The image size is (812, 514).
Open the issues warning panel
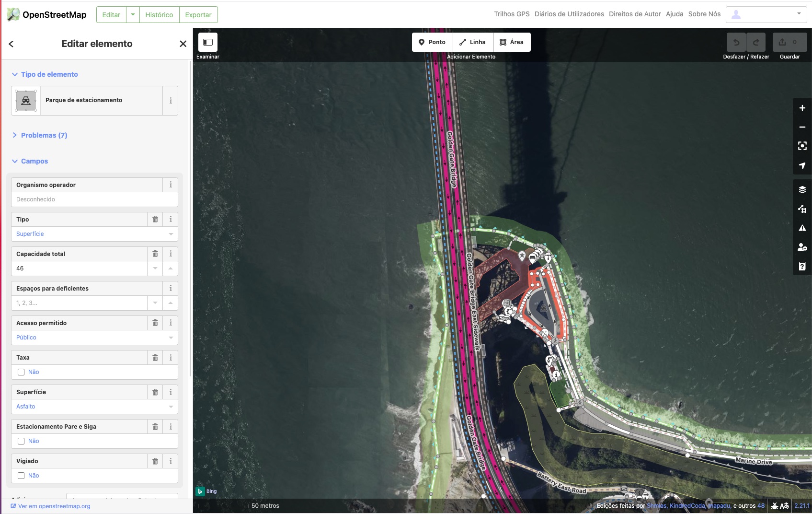[x=802, y=228]
